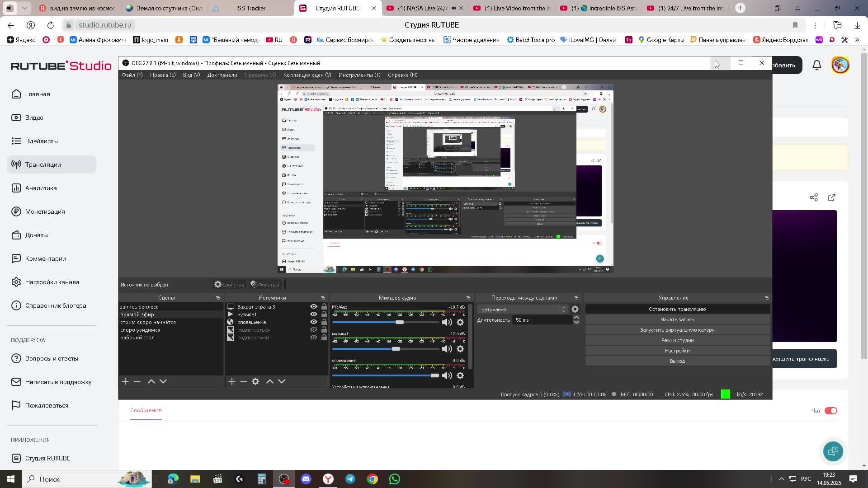Decrease transition duration with down arrow

[x=576, y=322]
